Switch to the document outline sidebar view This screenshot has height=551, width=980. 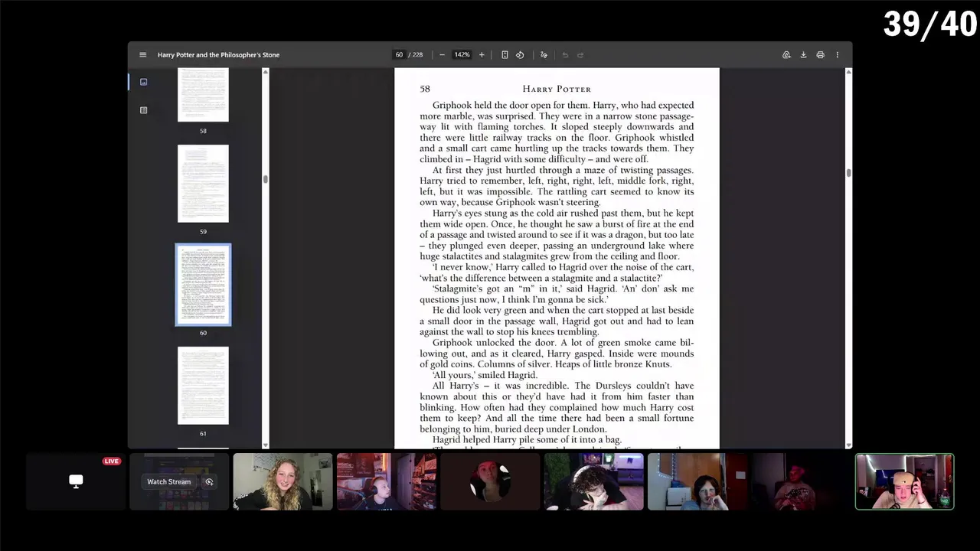[143, 110]
